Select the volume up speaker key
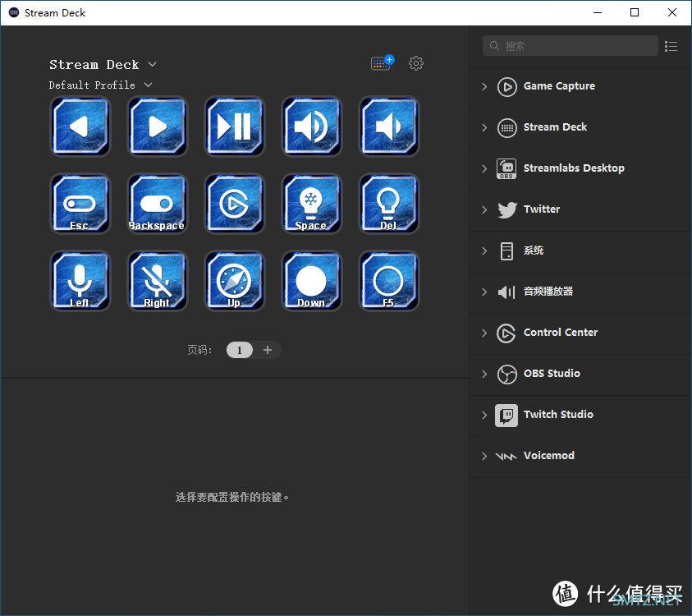The width and height of the screenshot is (692, 616). (311, 126)
